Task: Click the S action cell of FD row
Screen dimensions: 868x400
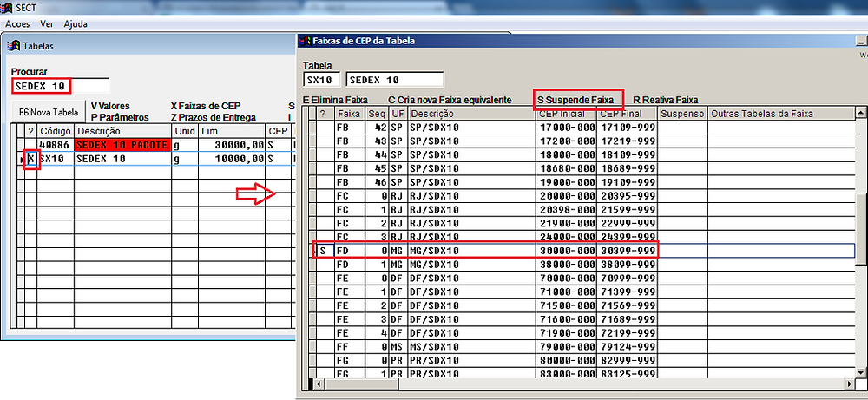Action: pos(324,251)
